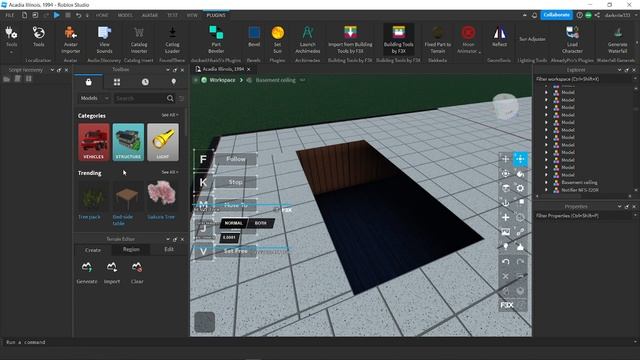Click the F3X undo arrow
Image resolution: width=640 pixels, height=360 pixels.
click(505, 262)
